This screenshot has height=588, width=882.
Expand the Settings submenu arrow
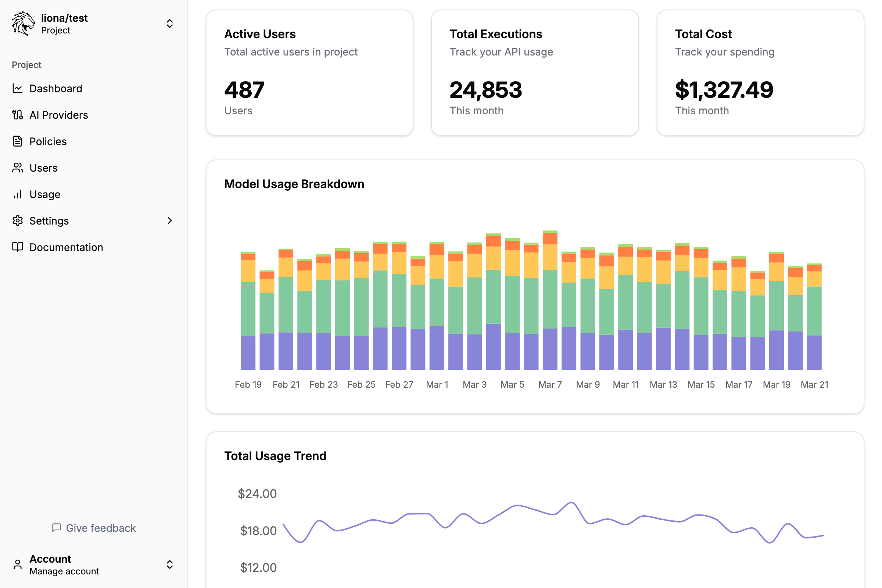click(x=169, y=220)
